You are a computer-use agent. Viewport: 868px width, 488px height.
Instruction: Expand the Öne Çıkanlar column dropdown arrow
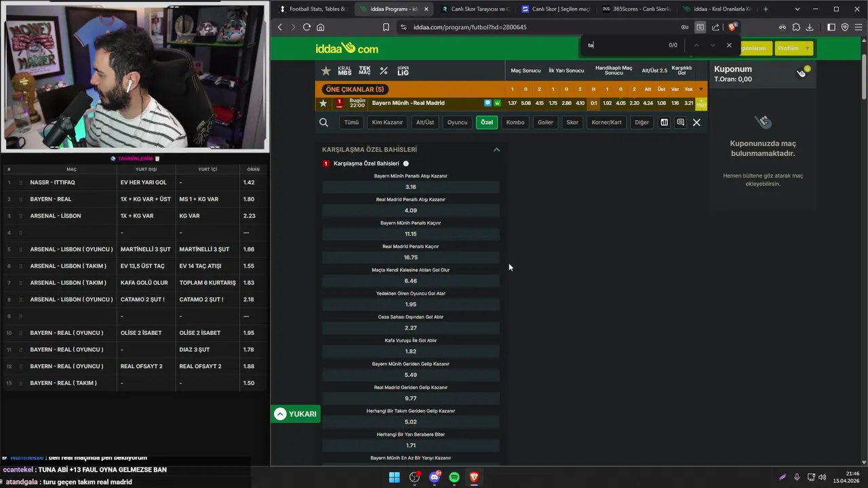(x=701, y=89)
